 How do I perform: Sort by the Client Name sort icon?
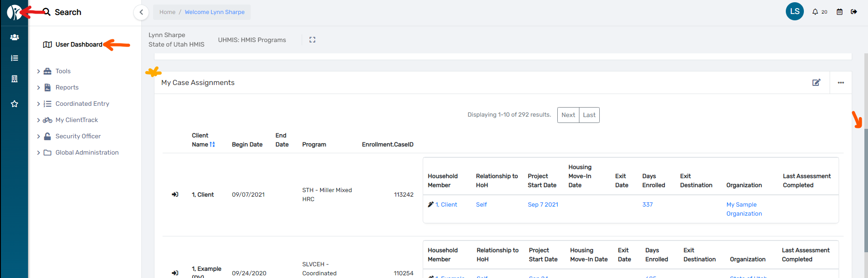click(x=212, y=145)
